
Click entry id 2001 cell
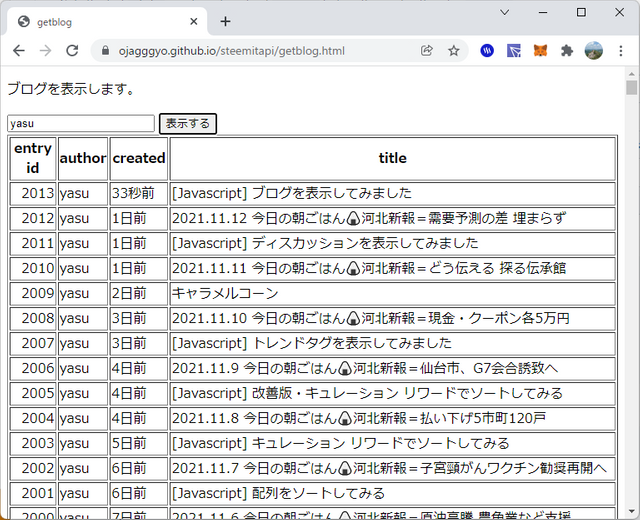pyautogui.click(x=33, y=493)
